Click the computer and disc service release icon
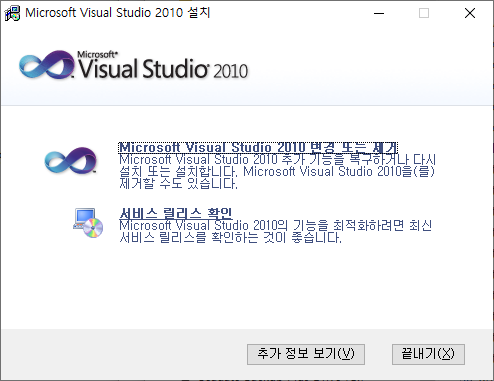This screenshot has width=494, height=381. pos(88,223)
